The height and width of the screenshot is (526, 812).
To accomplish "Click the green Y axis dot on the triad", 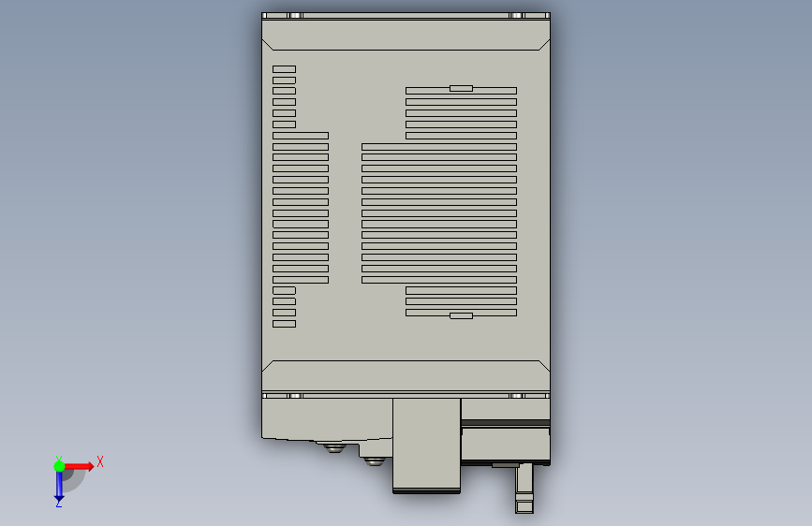I will point(59,466).
